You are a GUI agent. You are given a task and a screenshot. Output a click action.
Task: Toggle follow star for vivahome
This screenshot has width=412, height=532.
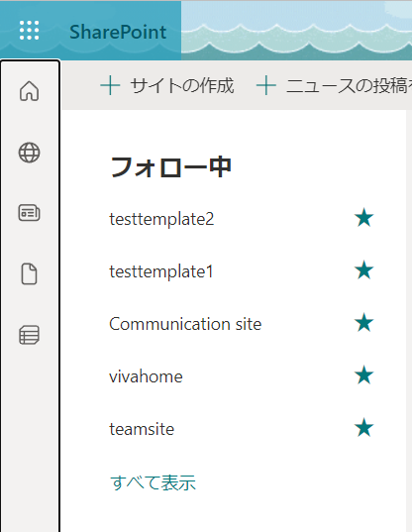click(363, 375)
